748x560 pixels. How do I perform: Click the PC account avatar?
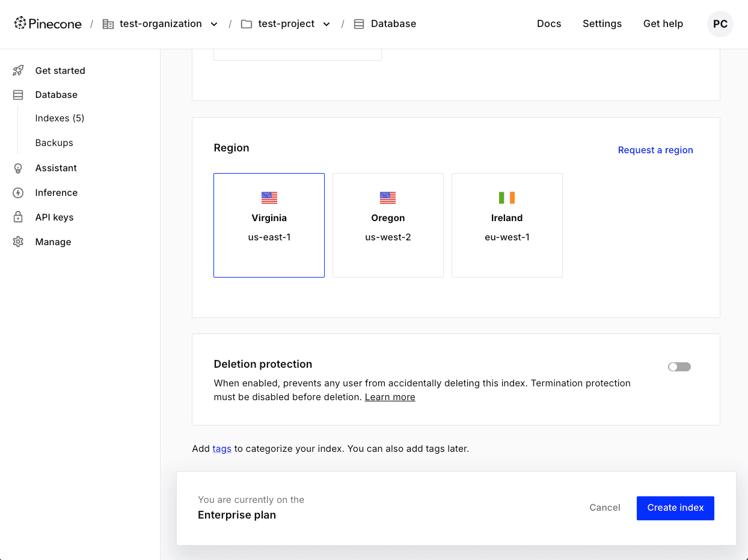720,23
